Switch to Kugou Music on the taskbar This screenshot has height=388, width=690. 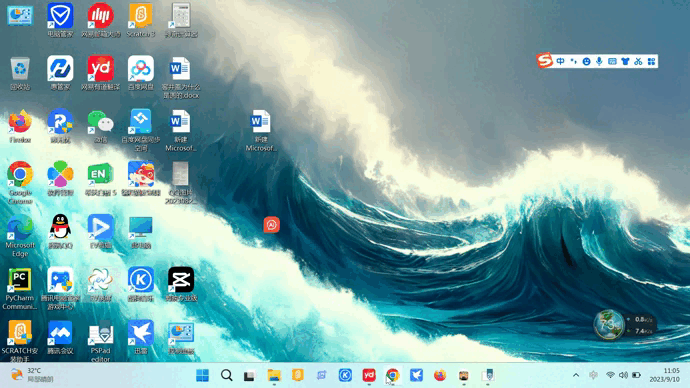tap(345, 375)
